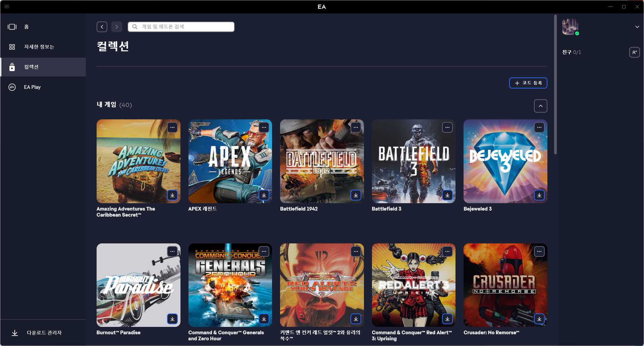Click the Burnout Paradise title text
644x346 pixels.
click(118, 333)
